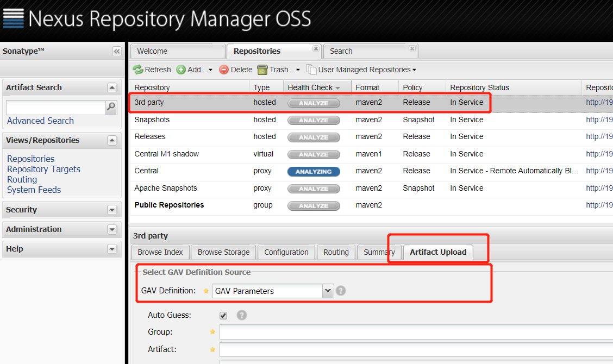Click Analyze button for Central M1 shadow
613x364 pixels.
(x=314, y=154)
